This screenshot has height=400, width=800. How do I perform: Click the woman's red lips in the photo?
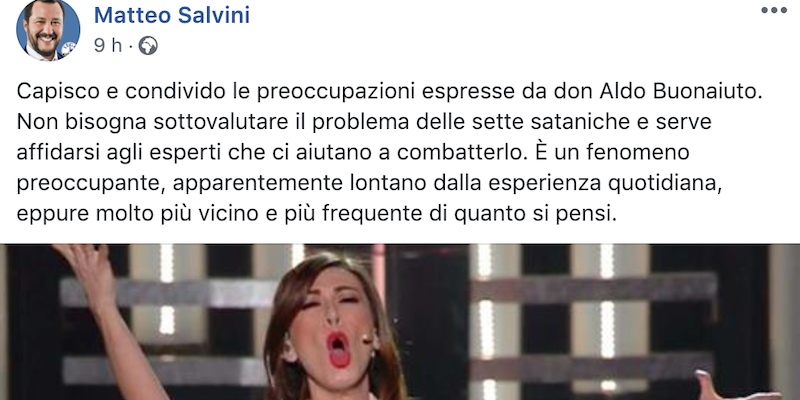(339, 349)
